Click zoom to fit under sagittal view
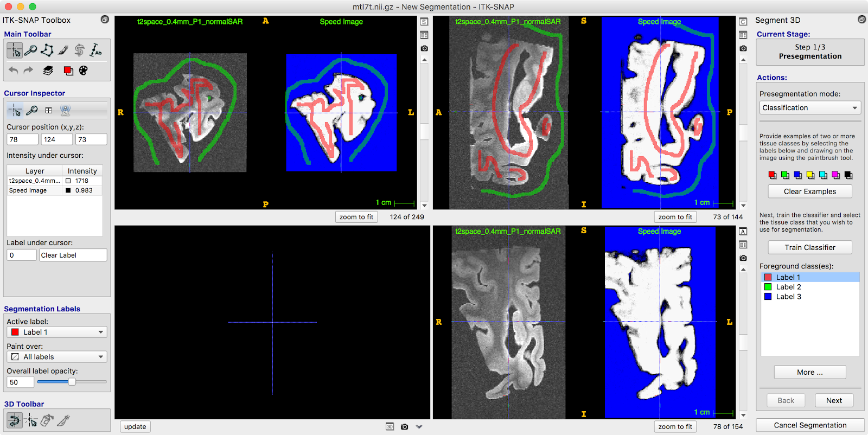The width and height of the screenshot is (868, 435). 675,217
